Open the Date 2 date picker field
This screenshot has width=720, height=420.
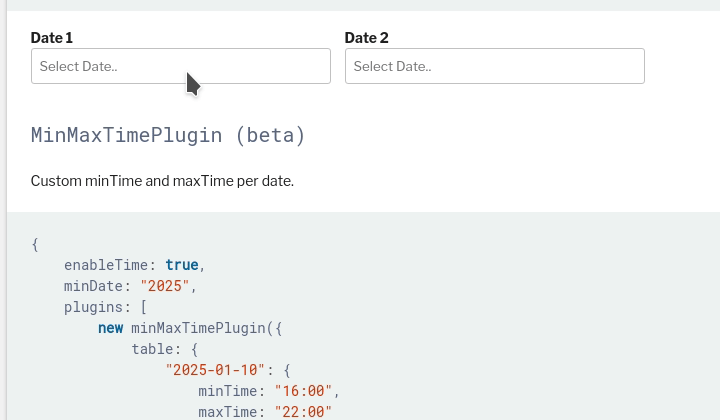(x=495, y=66)
